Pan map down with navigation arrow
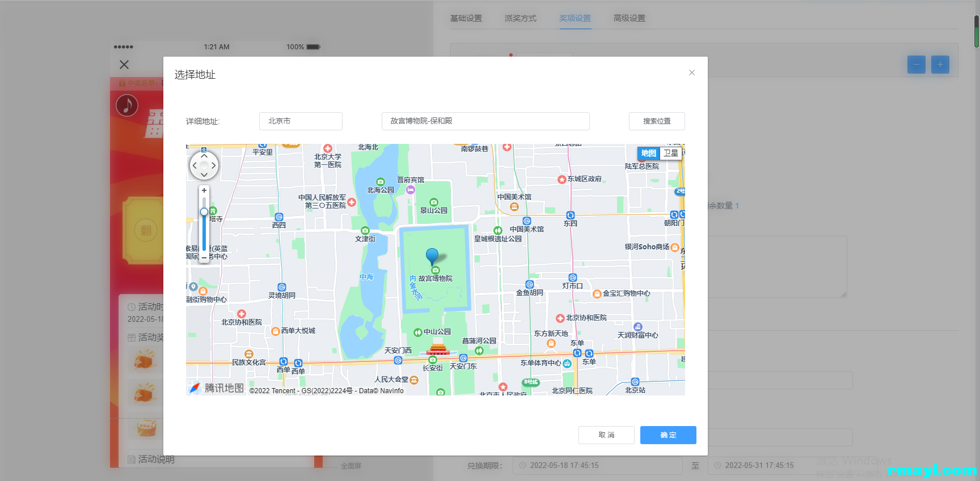 [204, 175]
